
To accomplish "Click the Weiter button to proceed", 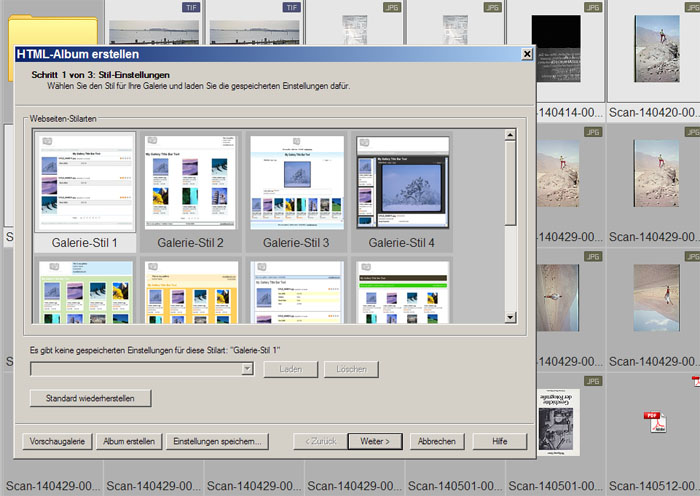I will (x=375, y=441).
